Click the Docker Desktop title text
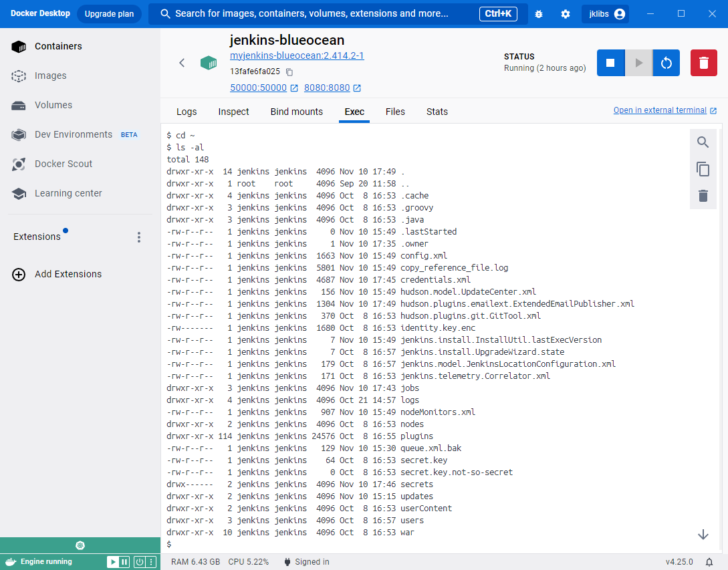The height and width of the screenshot is (570, 728). (x=40, y=13)
